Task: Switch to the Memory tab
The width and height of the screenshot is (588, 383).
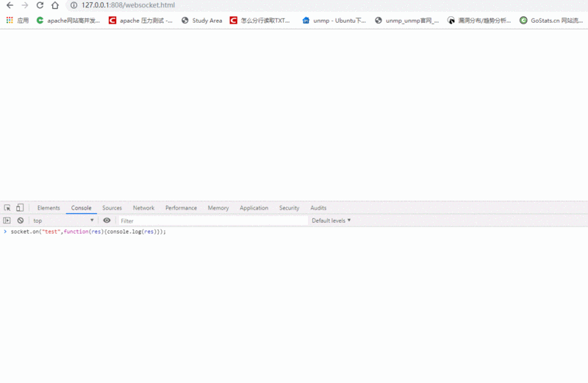Action: [218, 208]
